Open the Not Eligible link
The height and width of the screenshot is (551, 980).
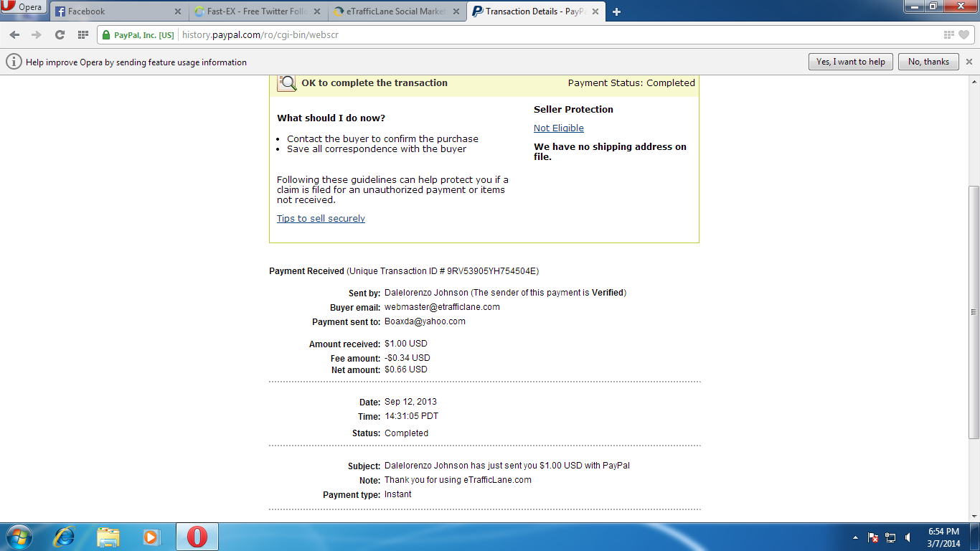[x=559, y=128]
